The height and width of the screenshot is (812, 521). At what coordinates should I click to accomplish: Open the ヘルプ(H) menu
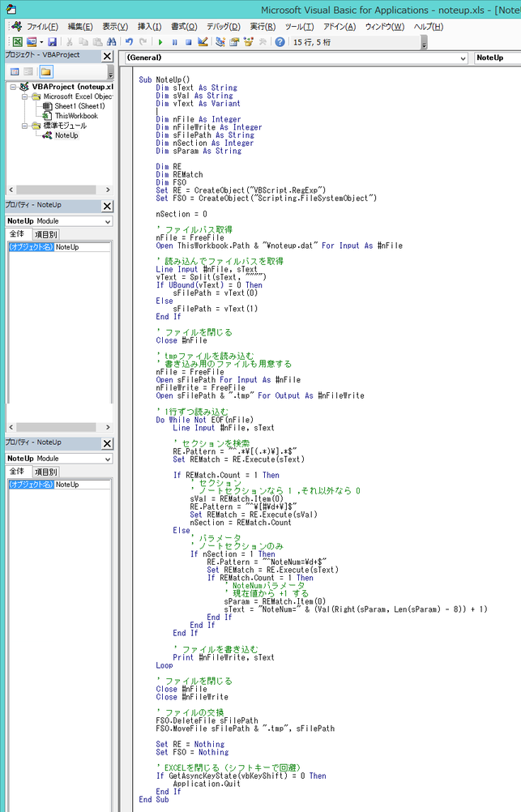pos(429,27)
